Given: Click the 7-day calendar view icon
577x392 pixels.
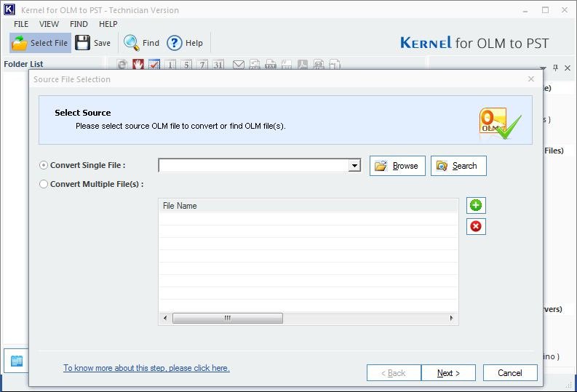Looking at the screenshot, I should pyautogui.click(x=202, y=65).
